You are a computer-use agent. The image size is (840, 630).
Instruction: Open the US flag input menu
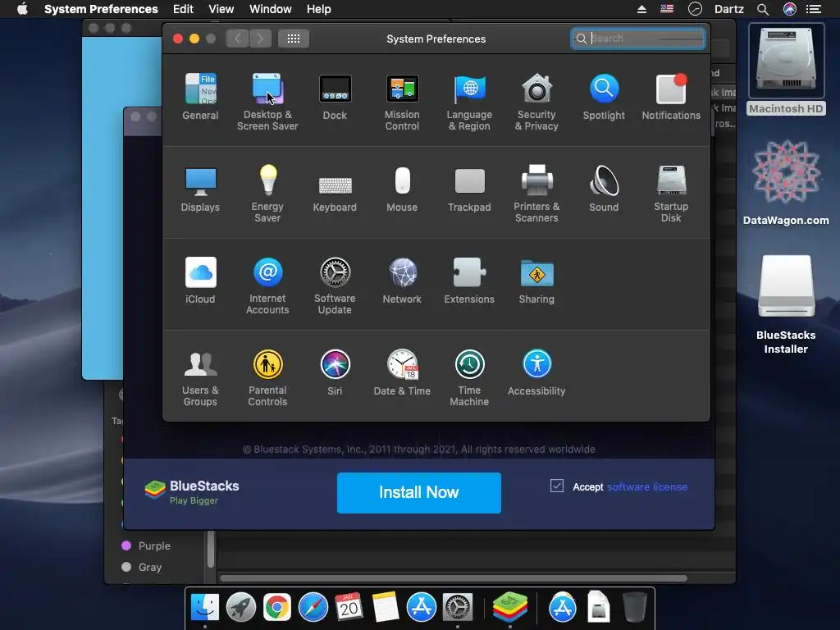point(667,9)
